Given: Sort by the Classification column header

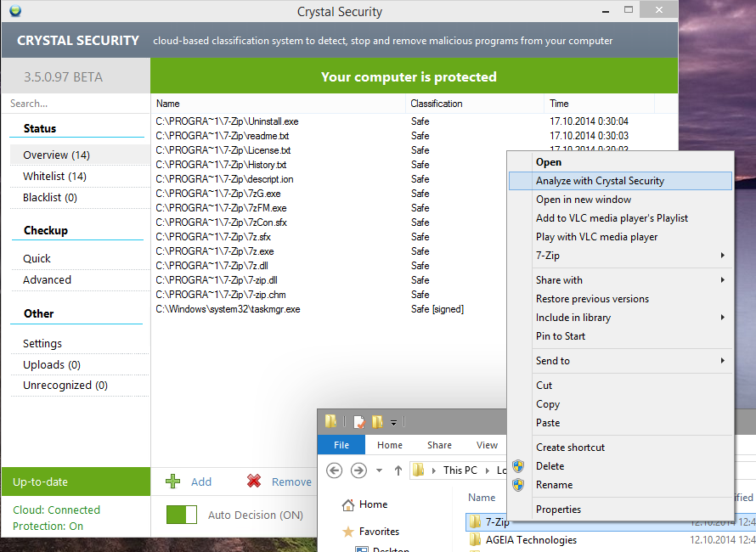Looking at the screenshot, I should tap(475, 103).
